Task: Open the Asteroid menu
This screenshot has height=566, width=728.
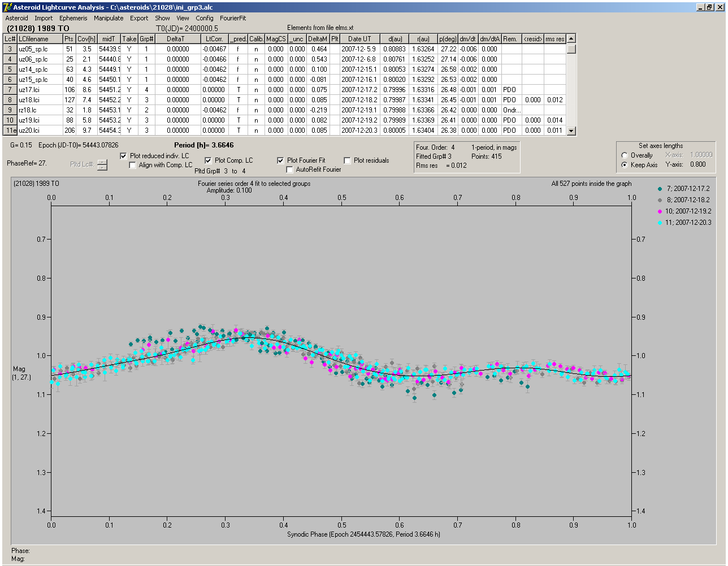Action: click(16, 18)
